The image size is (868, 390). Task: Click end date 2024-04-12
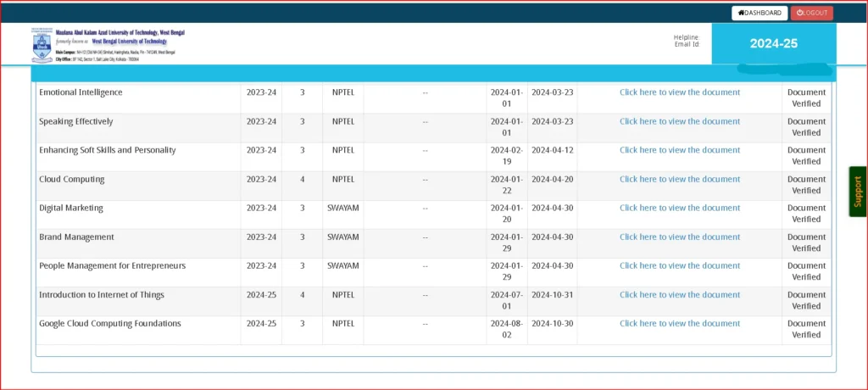pos(553,150)
